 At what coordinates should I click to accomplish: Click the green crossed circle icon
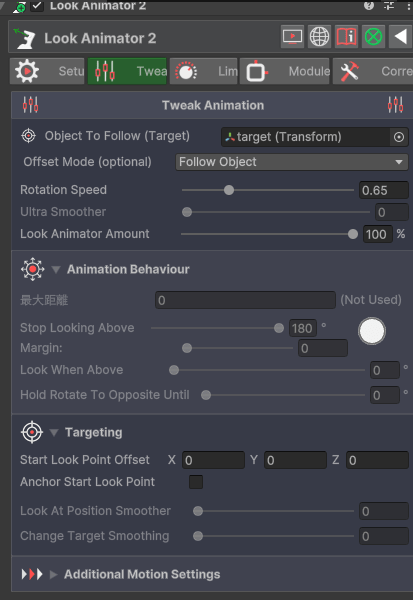coord(373,37)
